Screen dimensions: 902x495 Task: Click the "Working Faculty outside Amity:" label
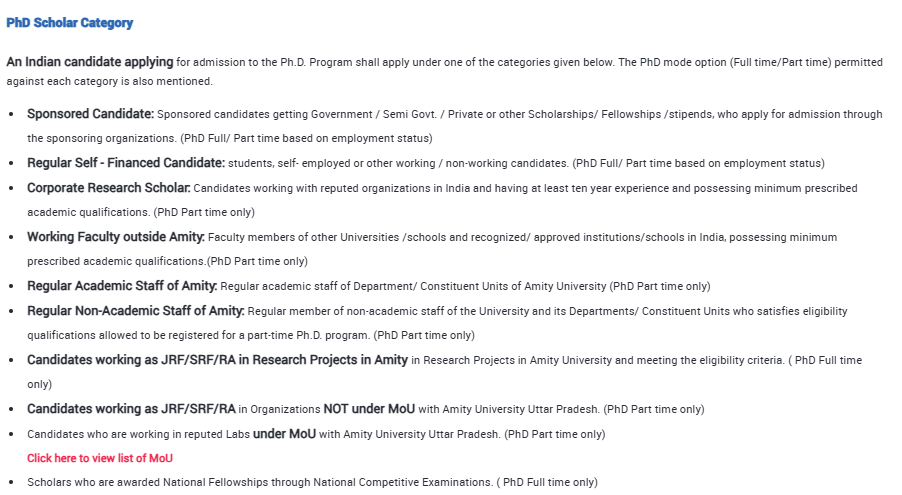tap(115, 237)
